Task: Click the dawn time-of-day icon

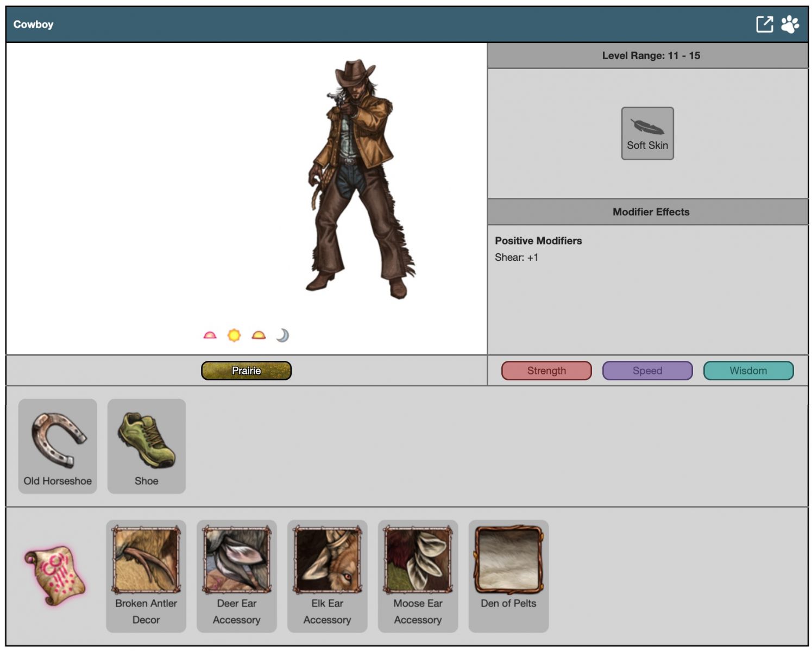Action: [x=210, y=335]
